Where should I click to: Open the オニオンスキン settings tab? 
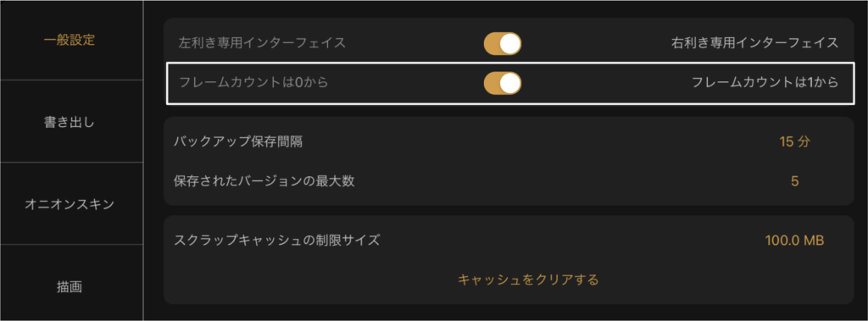[70, 204]
